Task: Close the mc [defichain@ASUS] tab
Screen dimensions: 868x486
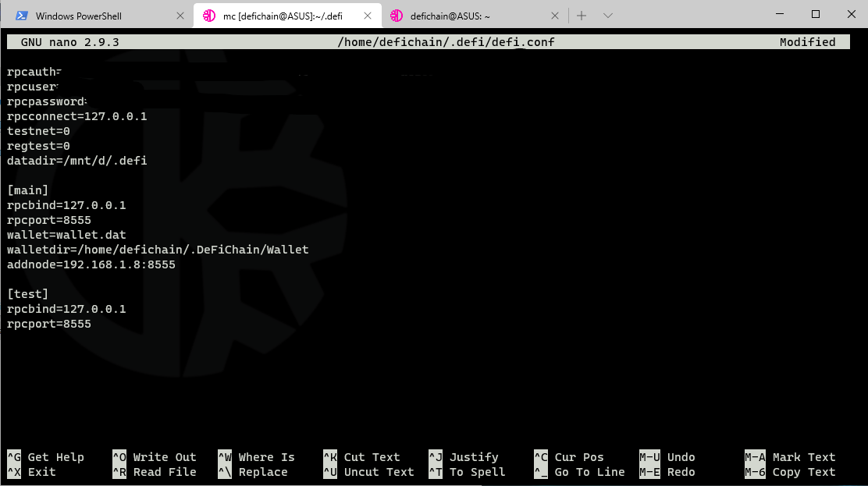Action: point(368,16)
